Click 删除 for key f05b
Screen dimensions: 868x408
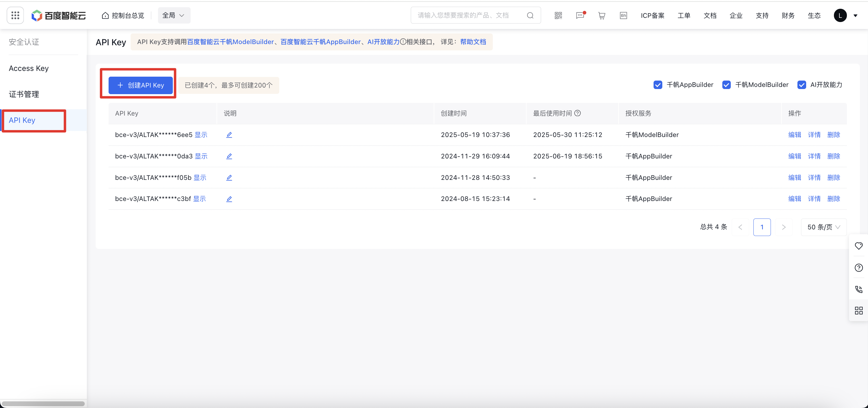(x=834, y=178)
